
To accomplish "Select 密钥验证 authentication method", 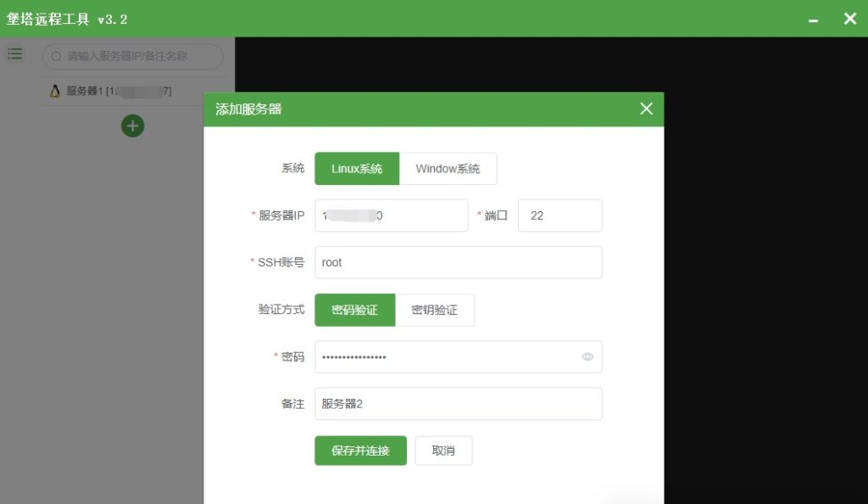I will click(x=435, y=310).
